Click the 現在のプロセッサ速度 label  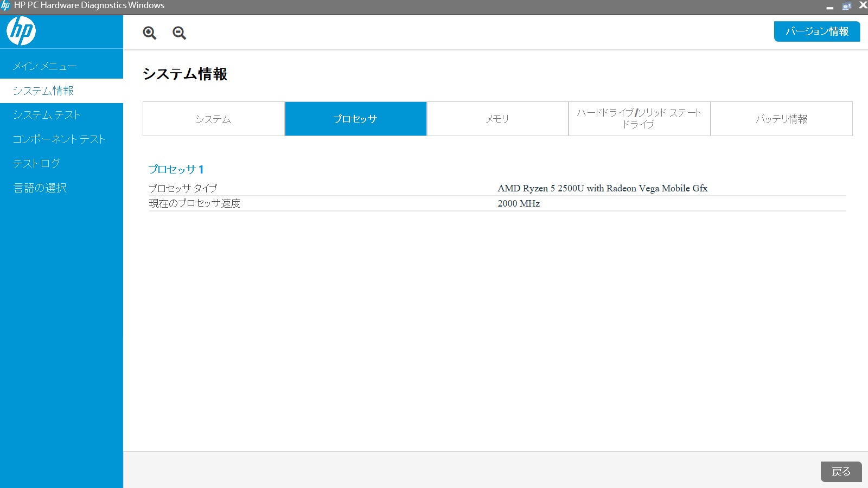(195, 203)
